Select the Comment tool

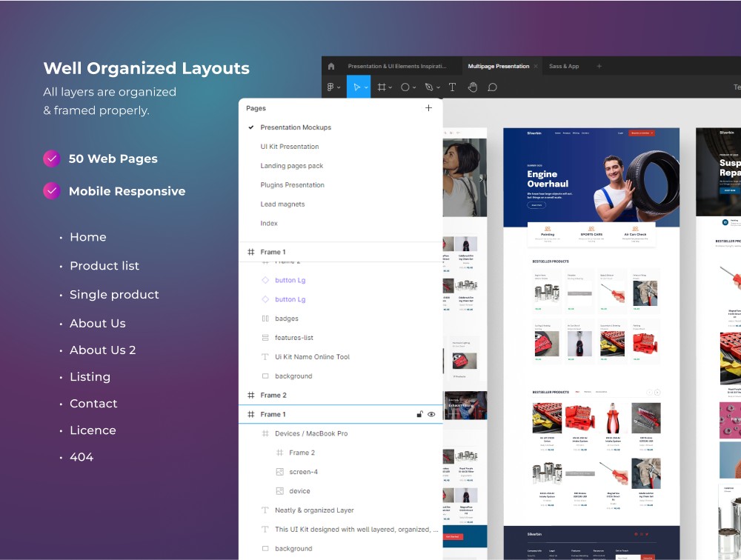493,87
